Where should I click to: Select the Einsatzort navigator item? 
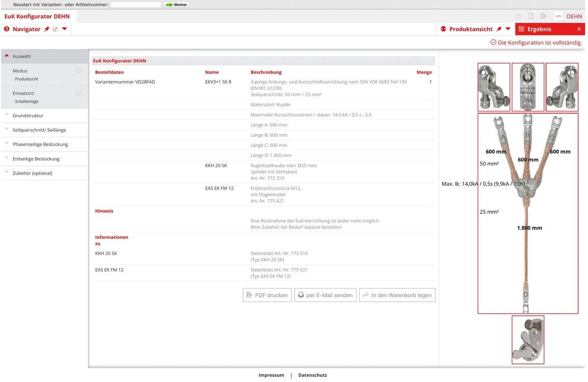44,97
